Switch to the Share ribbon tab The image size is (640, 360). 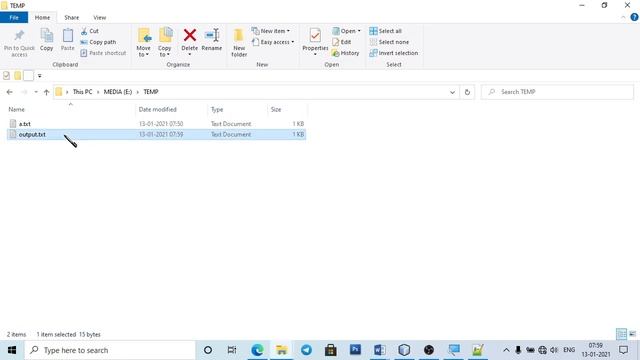point(71,18)
